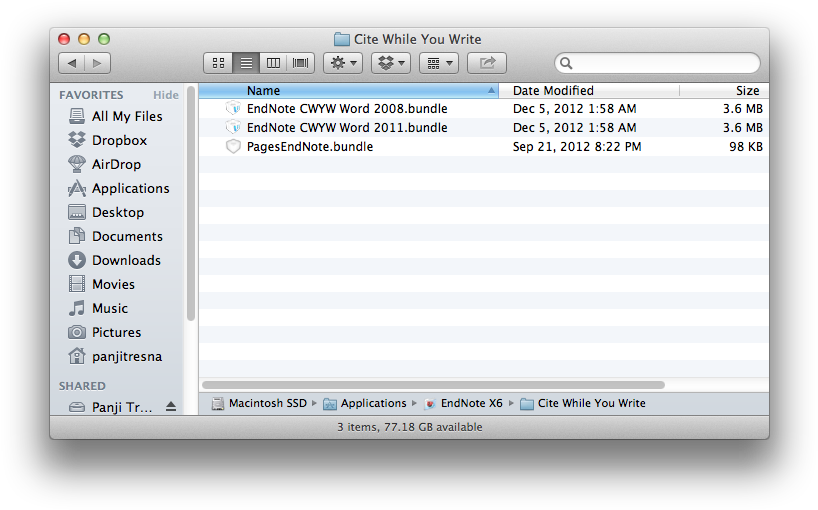Click the AirDrop parachute icon

click(77, 164)
